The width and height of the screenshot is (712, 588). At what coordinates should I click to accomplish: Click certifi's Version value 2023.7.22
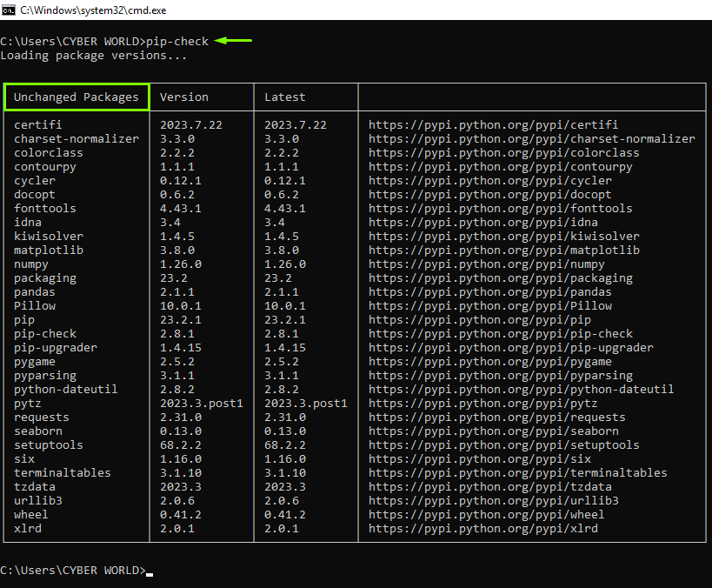tap(190, 125)
